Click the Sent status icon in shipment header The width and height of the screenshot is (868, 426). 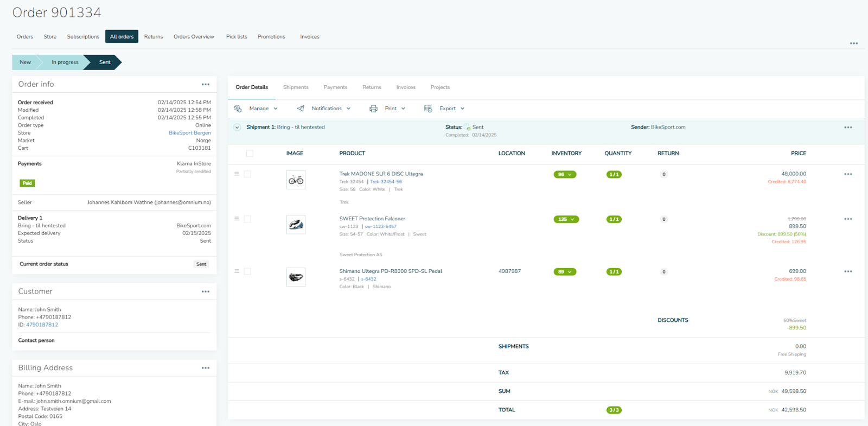(x=467, y=128)
